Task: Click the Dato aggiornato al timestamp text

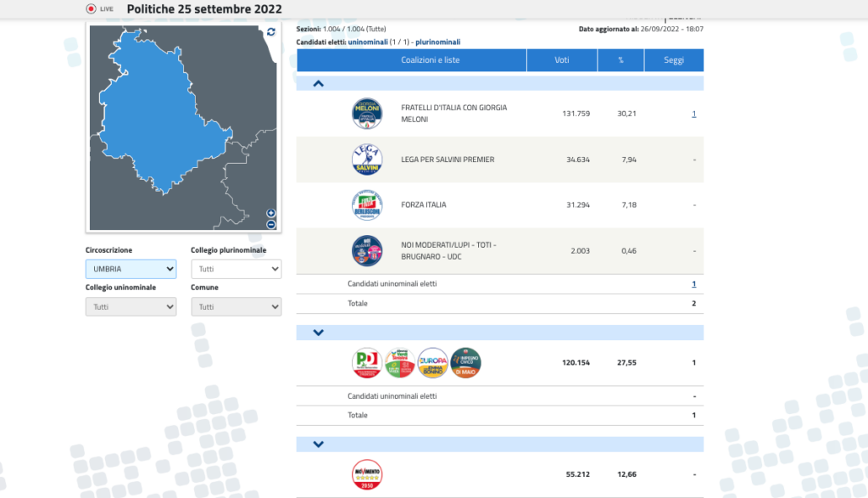Action: 641,30
